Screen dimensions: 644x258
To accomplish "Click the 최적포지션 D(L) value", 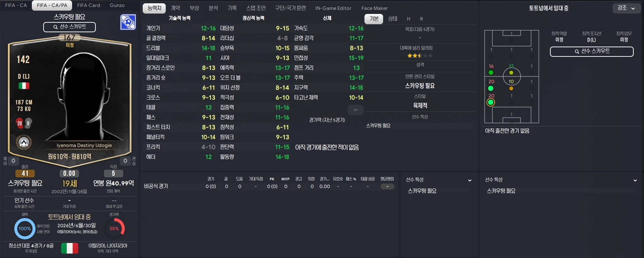I will point(591,40).
